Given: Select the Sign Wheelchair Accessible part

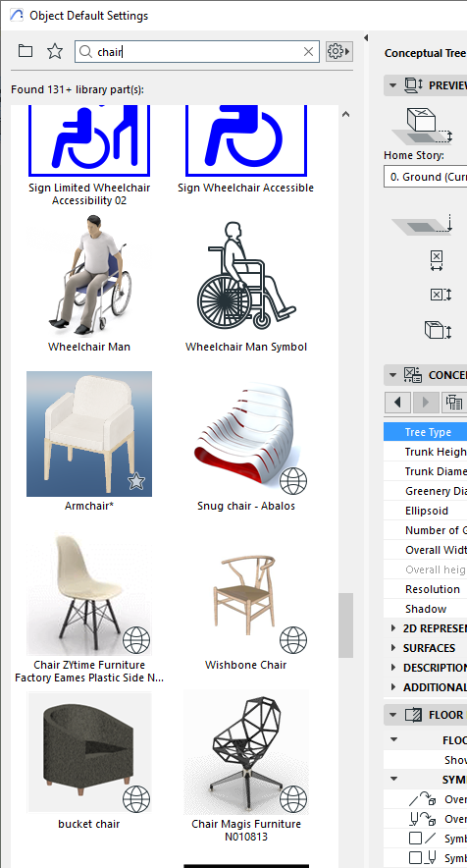Looking at the screenshot, I should [x=246, y=146].
